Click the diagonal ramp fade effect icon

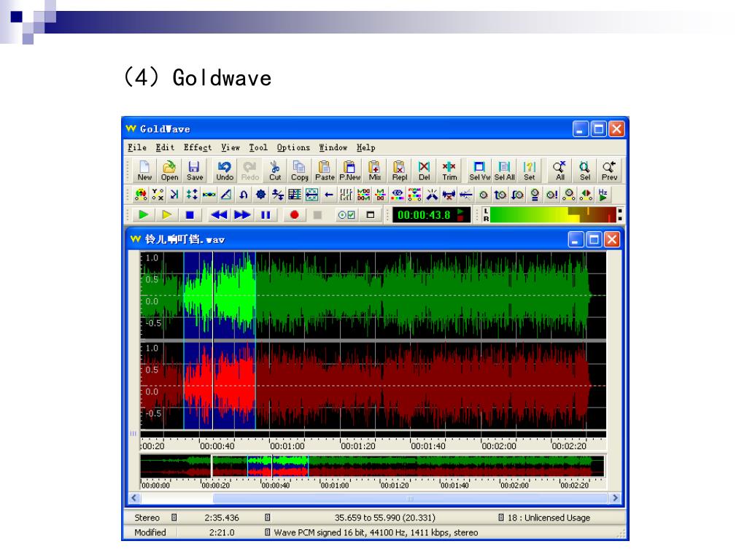[226, 195]
